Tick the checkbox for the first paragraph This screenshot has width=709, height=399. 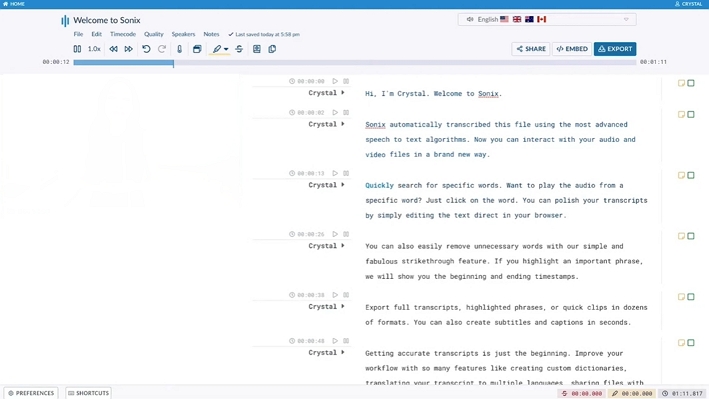pyautogui.click(x=691, y=83)
